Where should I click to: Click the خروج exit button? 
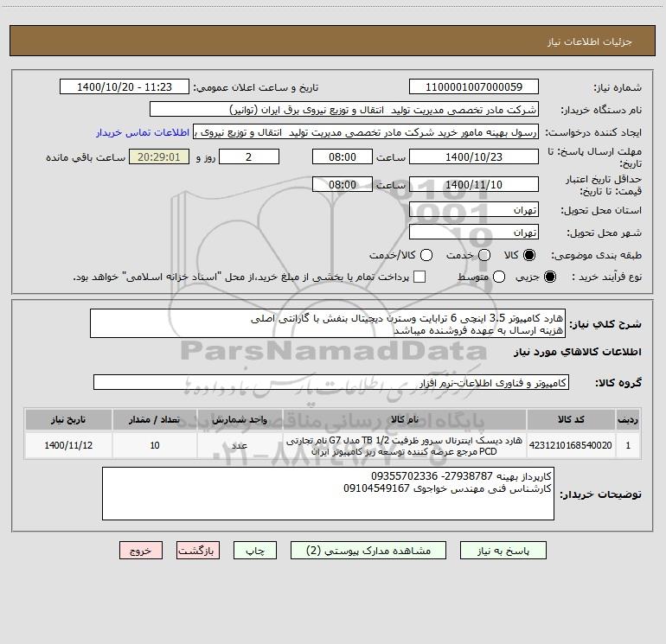click(141, 550)
